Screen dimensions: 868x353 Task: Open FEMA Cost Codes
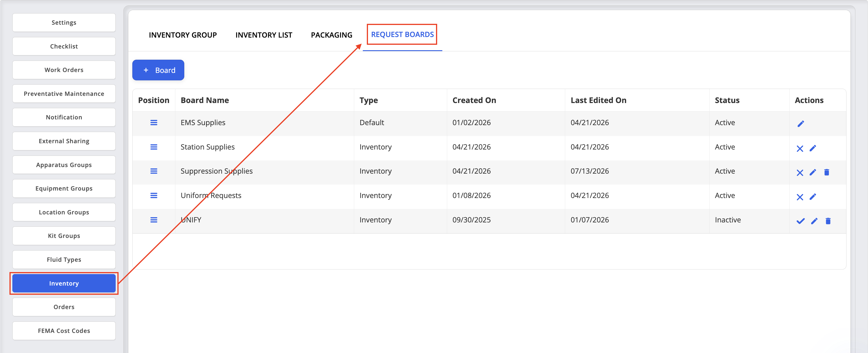tap(64, 331)
